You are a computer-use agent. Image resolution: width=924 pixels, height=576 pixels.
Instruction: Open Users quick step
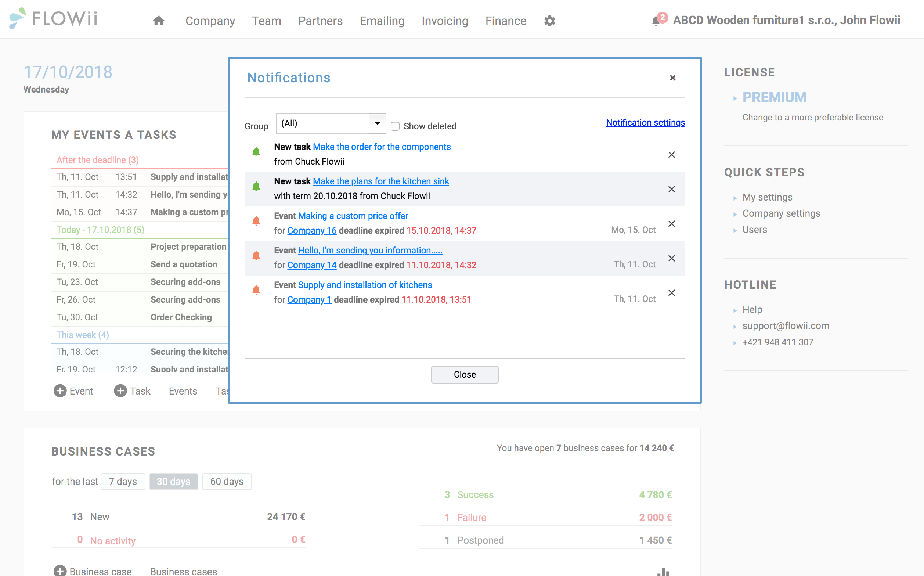pyautogui.click(x=754, y=230)
